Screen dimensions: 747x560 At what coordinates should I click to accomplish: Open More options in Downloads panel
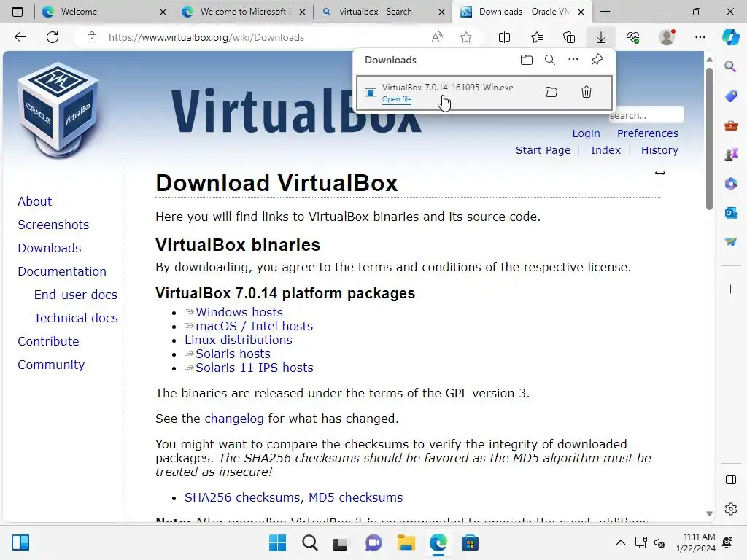coord(573,60)
